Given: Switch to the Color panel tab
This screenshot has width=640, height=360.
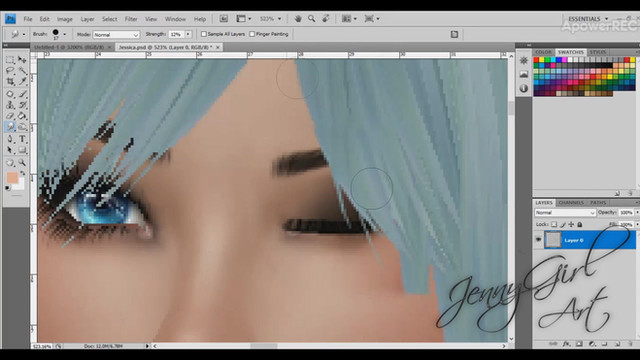Looking at the screenshot, I should pos(543,52).
